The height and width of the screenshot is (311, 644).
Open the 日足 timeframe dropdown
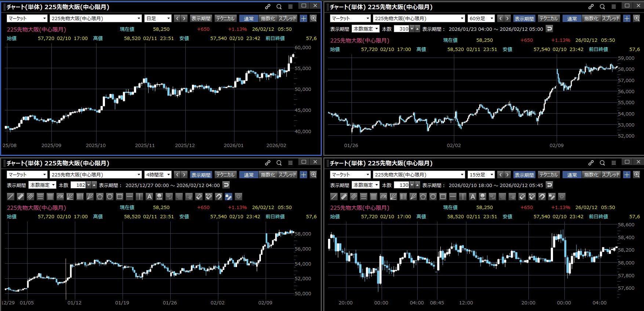click(x=158, y=18)
